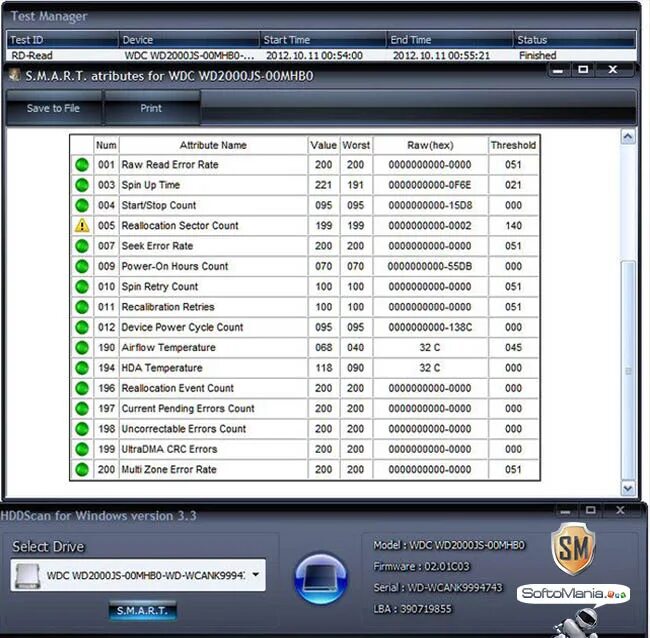The height and width of the screenshot is (638, 650).
Task: Click the green status icon for Uncorrectable Errors Count
Action: click(82, 429)
